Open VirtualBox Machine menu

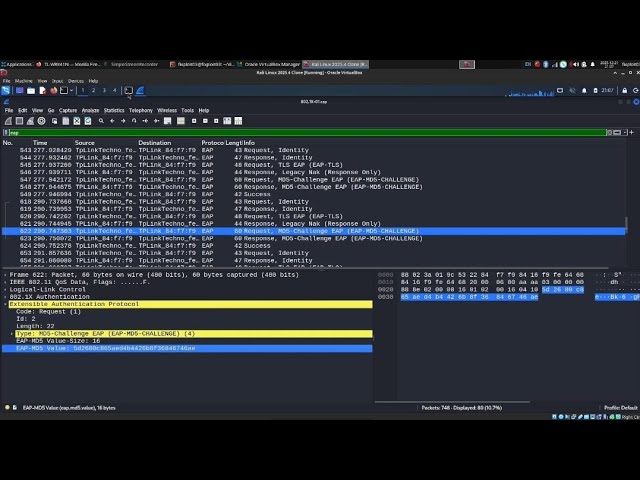23,81
